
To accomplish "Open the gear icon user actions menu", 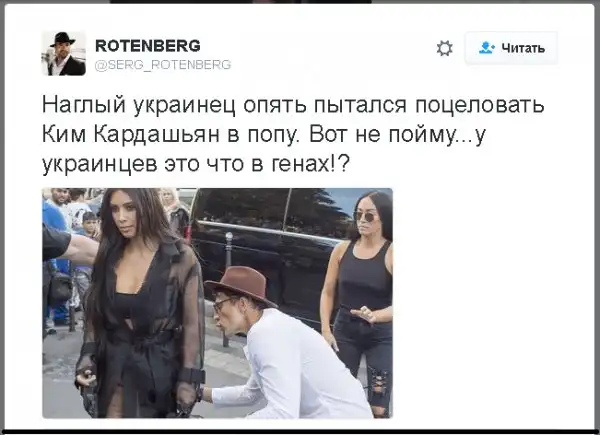I will 444,49.
